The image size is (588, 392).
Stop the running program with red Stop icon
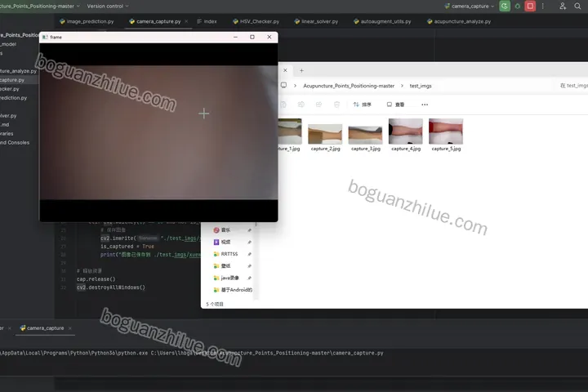tap(530, 6)
